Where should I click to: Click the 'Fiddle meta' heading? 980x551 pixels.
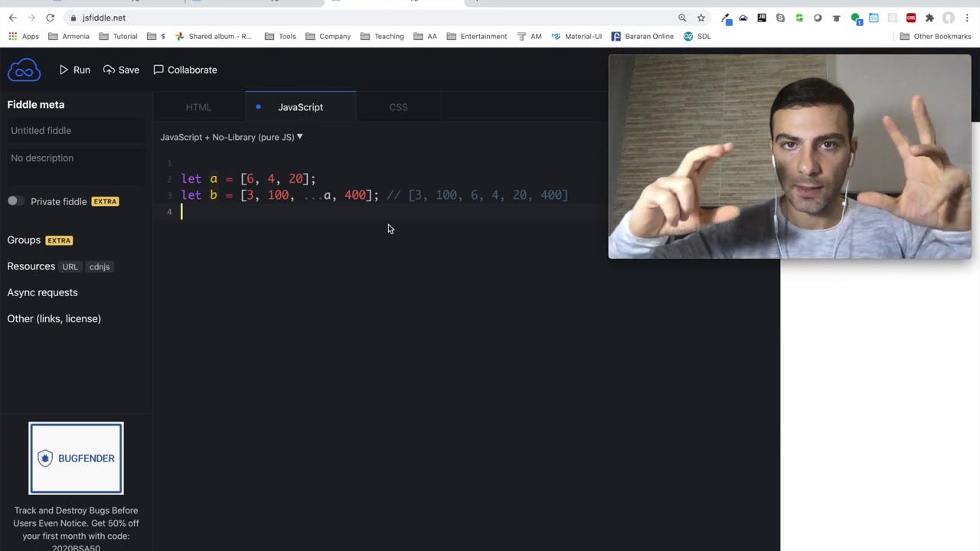(x=36, y=105)
